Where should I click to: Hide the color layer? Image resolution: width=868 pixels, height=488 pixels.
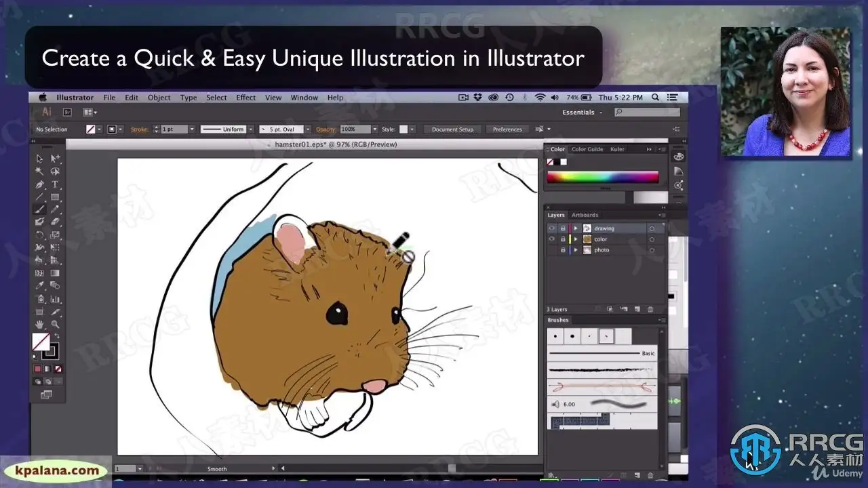point(552,239)
